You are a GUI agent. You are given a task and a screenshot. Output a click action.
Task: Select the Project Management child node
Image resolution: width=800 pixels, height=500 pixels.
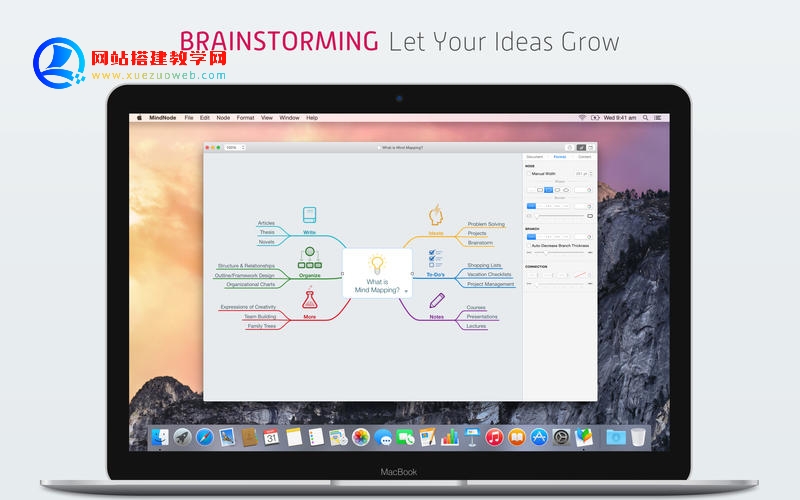click(x=490, y=284)
